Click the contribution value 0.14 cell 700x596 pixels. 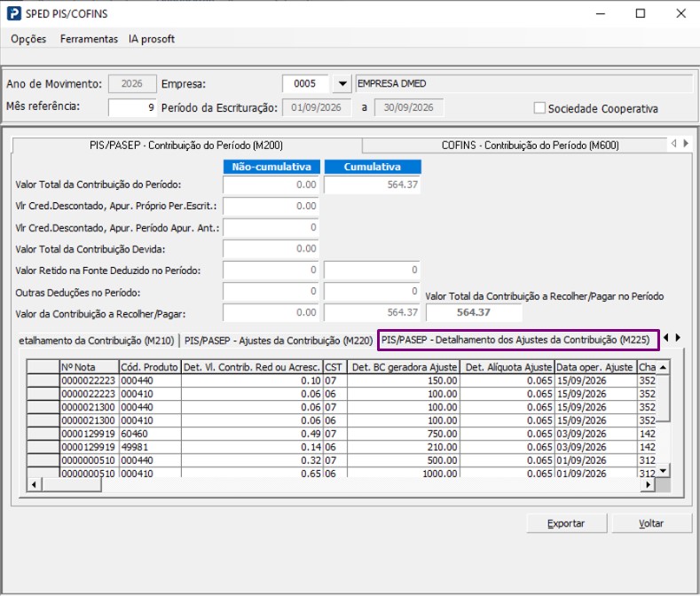click(x=252, y=447)
